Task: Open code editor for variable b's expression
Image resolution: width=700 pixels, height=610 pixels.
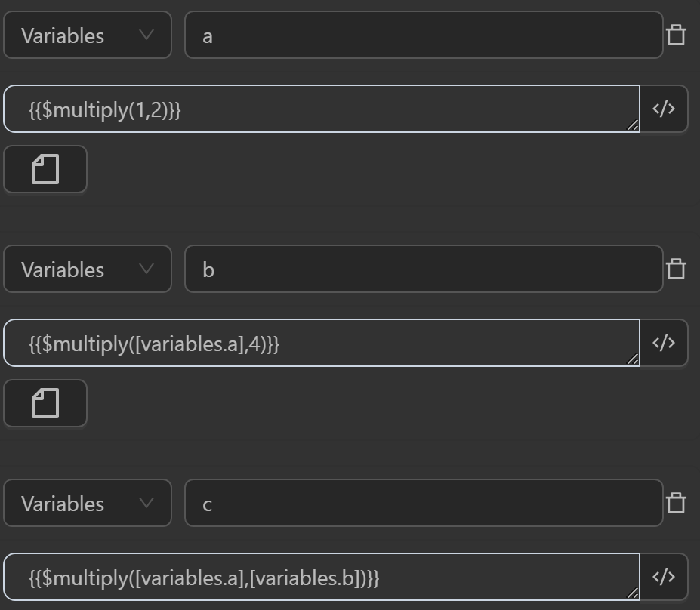Action: (x=664, y=343)
